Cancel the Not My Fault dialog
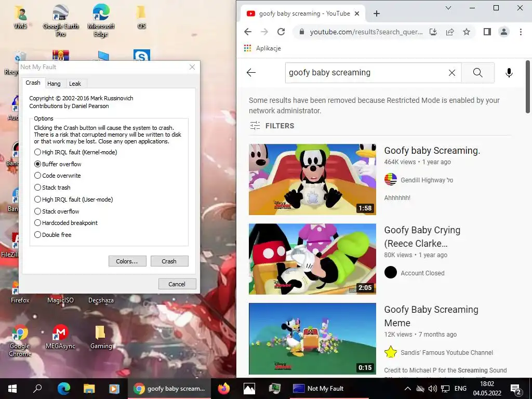Image resolution: width=532 pixels, height=399 pixels. coord(177,284)
